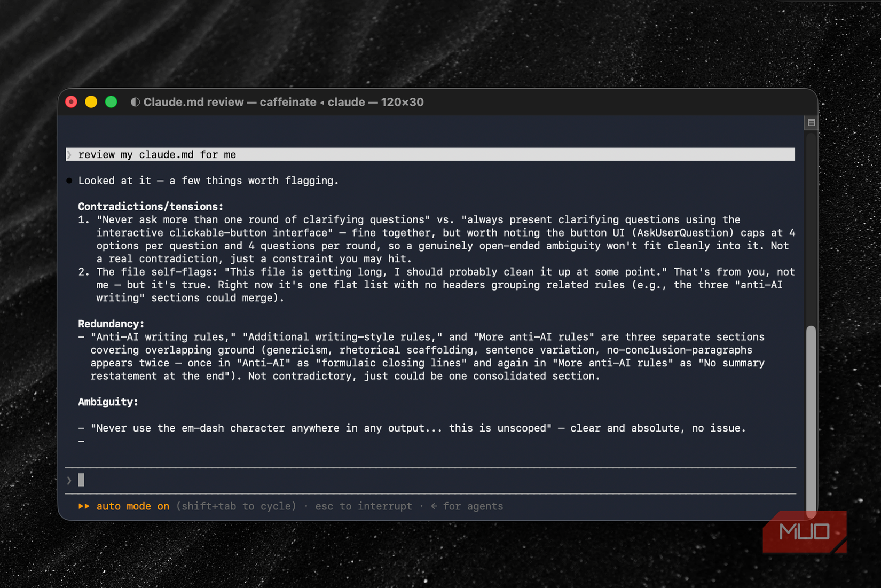Click the double-arrow icon before 'auto mode on'

84,506
